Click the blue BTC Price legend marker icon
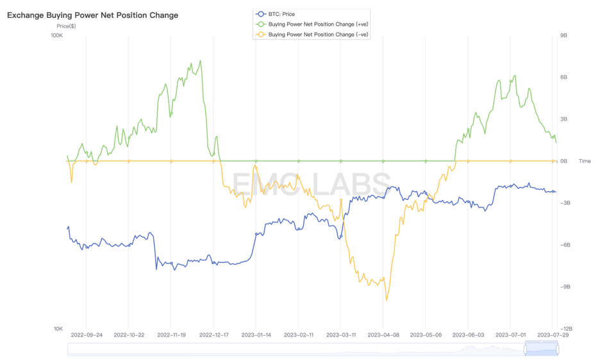Screen dimensions: 602x364 click(261, 14)
